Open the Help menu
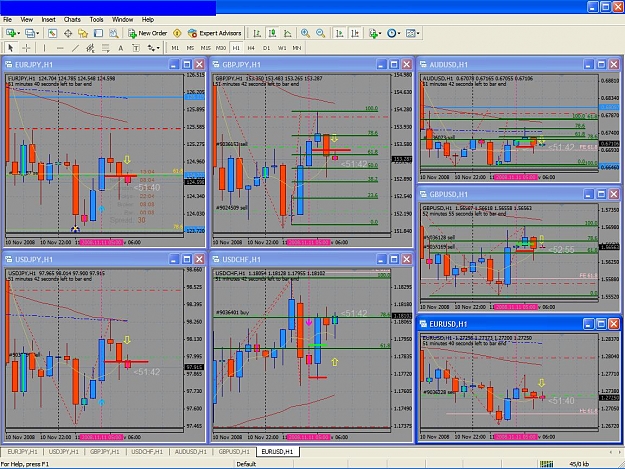Viewport: 625px width, 469px height. [148, 20]
